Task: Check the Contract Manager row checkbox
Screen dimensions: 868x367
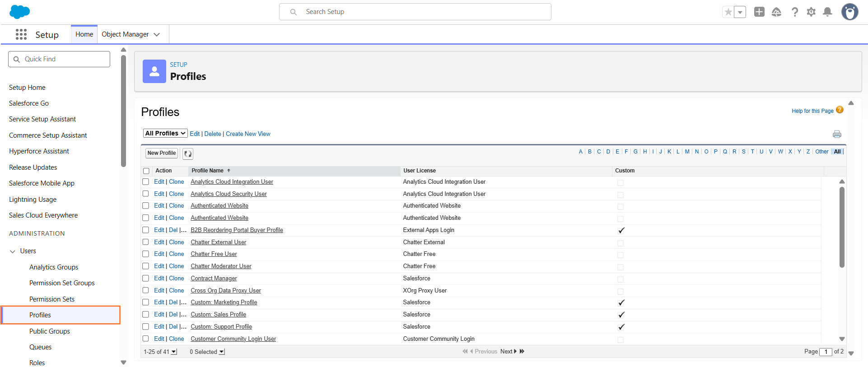Action: (x=145, y=278)
